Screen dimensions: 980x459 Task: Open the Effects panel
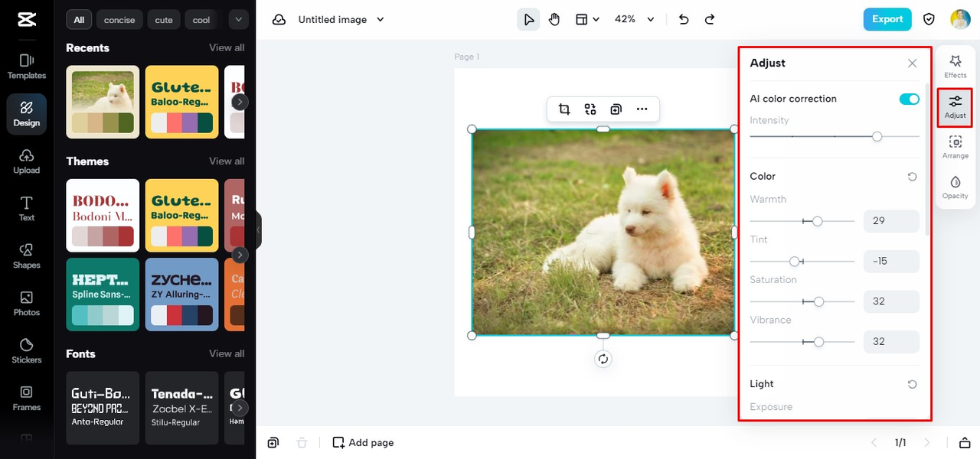click(x=955, y=66)
